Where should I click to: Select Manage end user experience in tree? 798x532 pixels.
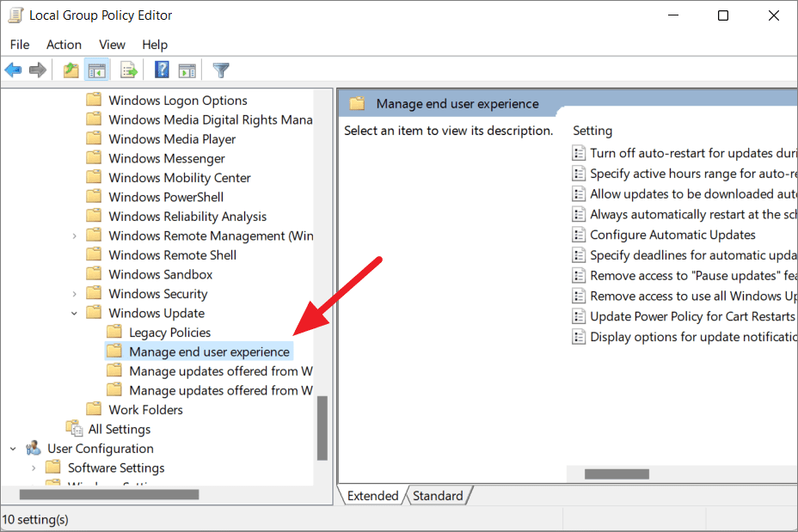click(x=209, y=352)
